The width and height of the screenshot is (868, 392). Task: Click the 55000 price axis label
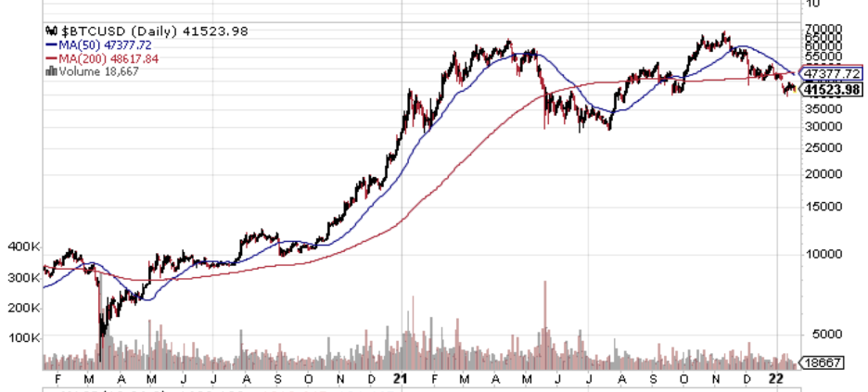coord(824,57)
